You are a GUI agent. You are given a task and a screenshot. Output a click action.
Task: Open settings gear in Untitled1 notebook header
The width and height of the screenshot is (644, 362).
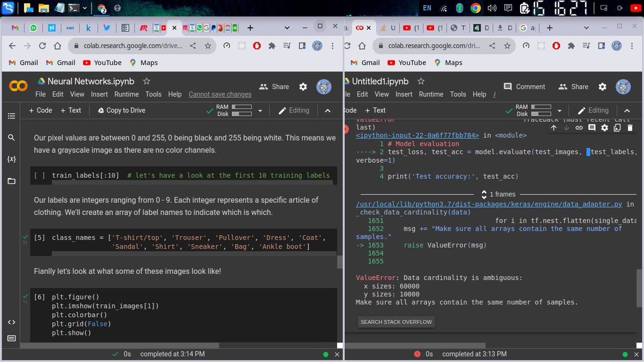(602, 86)
